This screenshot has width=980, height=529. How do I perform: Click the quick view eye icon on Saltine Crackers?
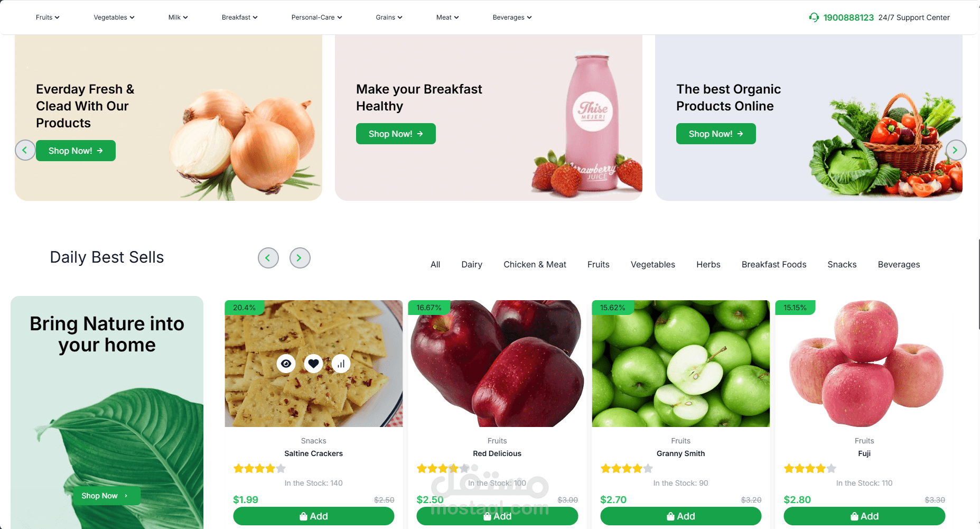pyautogui.click(x=286, y=364)
